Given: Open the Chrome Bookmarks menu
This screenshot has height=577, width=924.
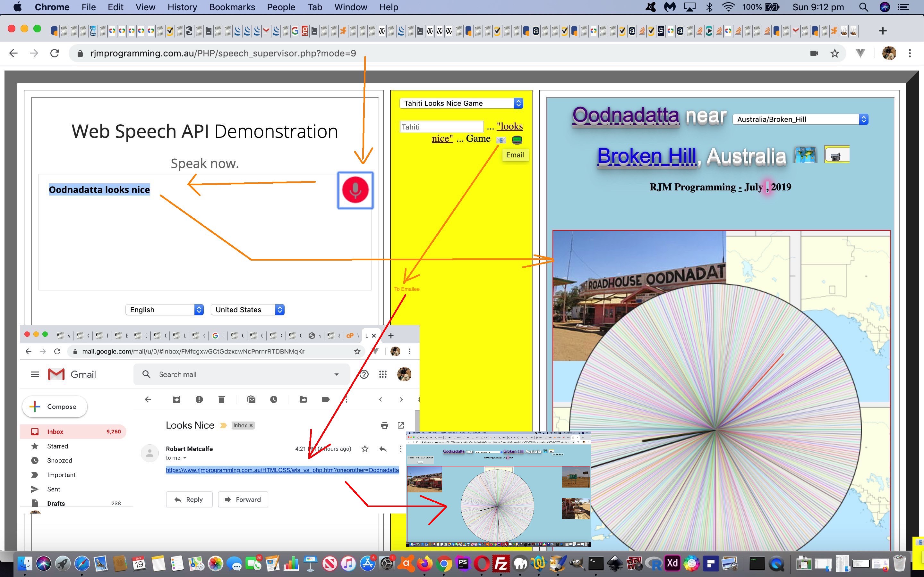Looking at the screenshot, I should [232, 7].
